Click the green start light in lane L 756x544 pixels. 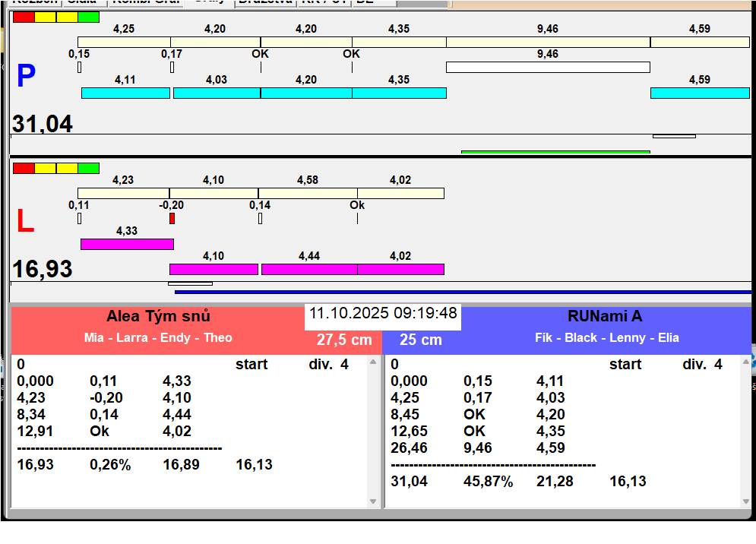point(89,168)
